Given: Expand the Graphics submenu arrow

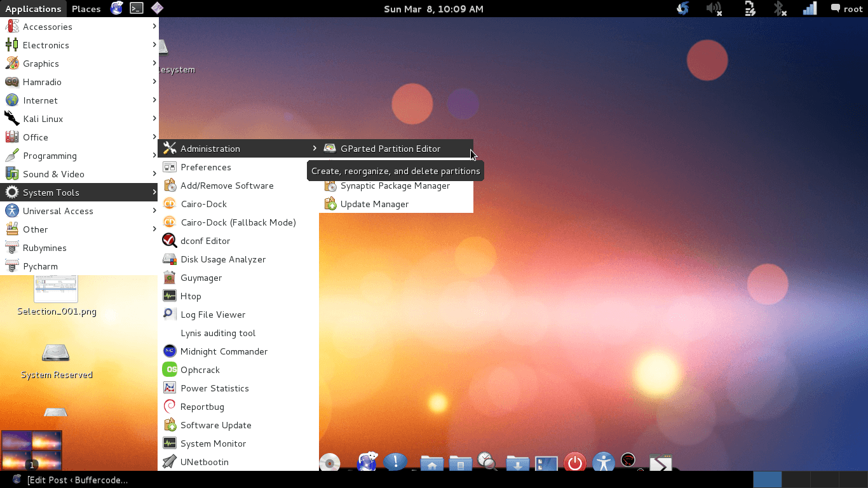Looking at the screenshot, I should (154, 64).
